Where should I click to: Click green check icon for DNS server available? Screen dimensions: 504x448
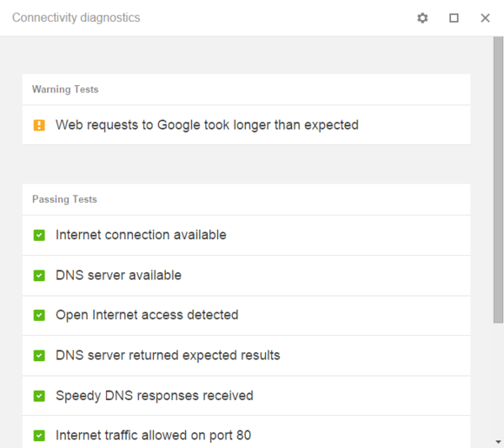pos(39,276)
